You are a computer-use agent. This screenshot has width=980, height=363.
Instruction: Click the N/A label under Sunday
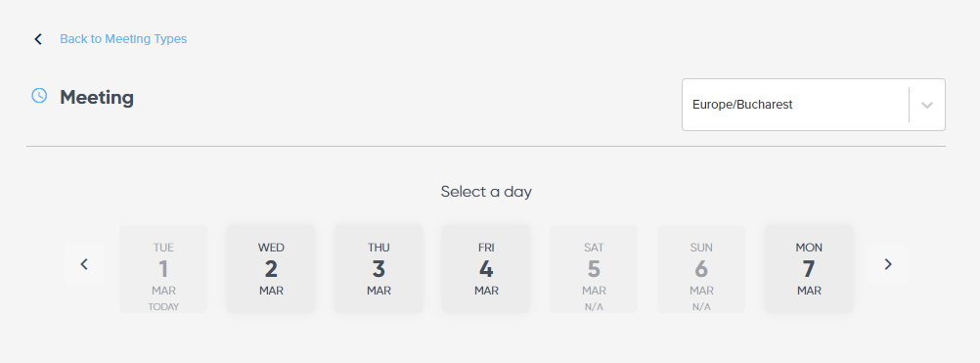(701, 307)
